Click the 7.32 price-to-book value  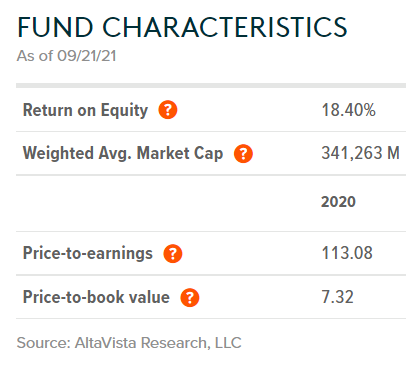[x=337, y=297]
